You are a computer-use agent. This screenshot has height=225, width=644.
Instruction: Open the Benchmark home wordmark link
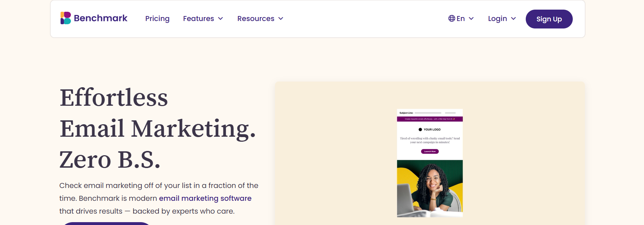coord(100,18)
